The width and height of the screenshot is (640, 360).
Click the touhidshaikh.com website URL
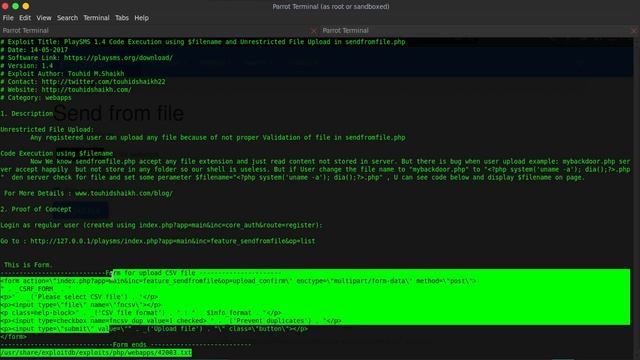pos(86,90)
